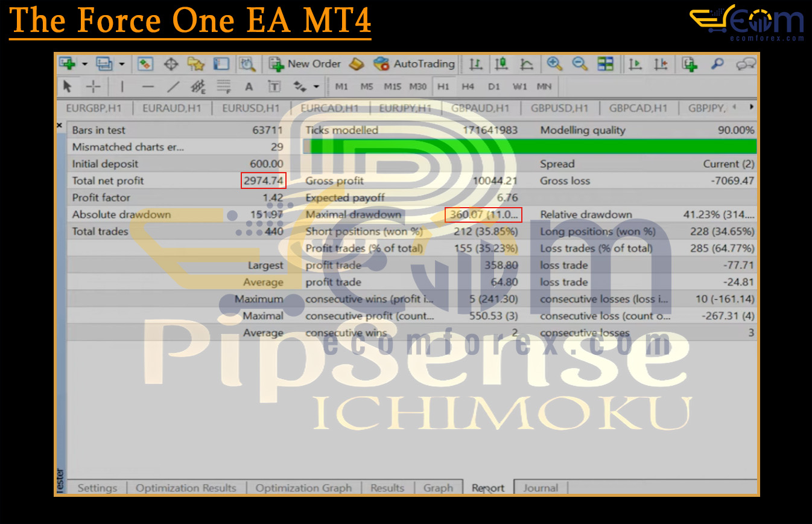Toggle the AutoTrading button
This screenshot has height=524, width=812.
[x=414, y=64]
